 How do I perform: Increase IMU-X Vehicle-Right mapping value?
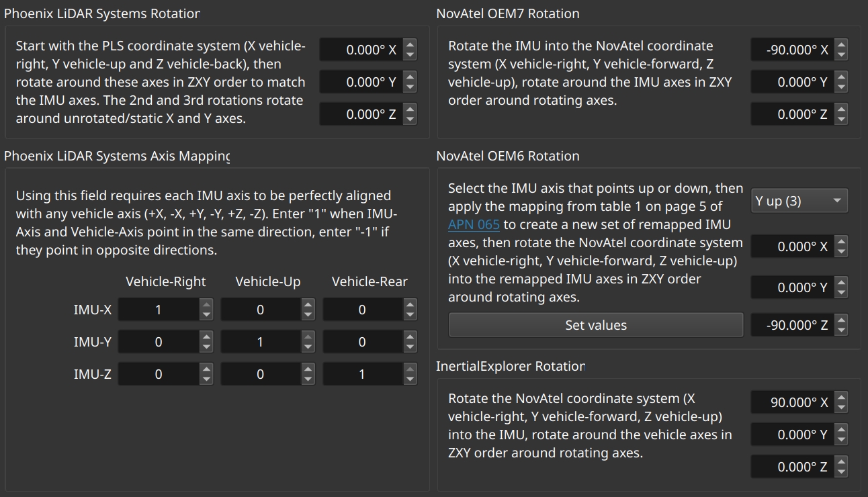(x=207, y=304)
